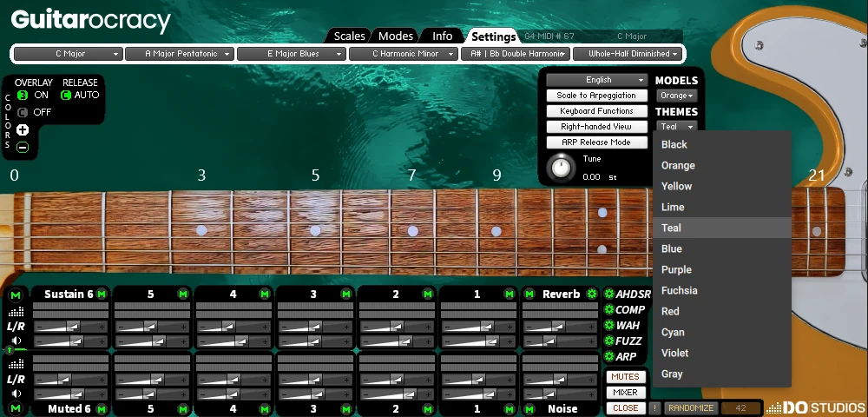Switch to the Scales tab

tap(349, 36)
